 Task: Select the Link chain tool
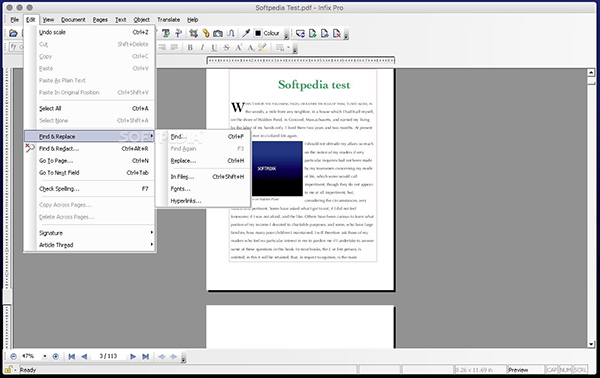pyautogui.click(x=206, y=33)
